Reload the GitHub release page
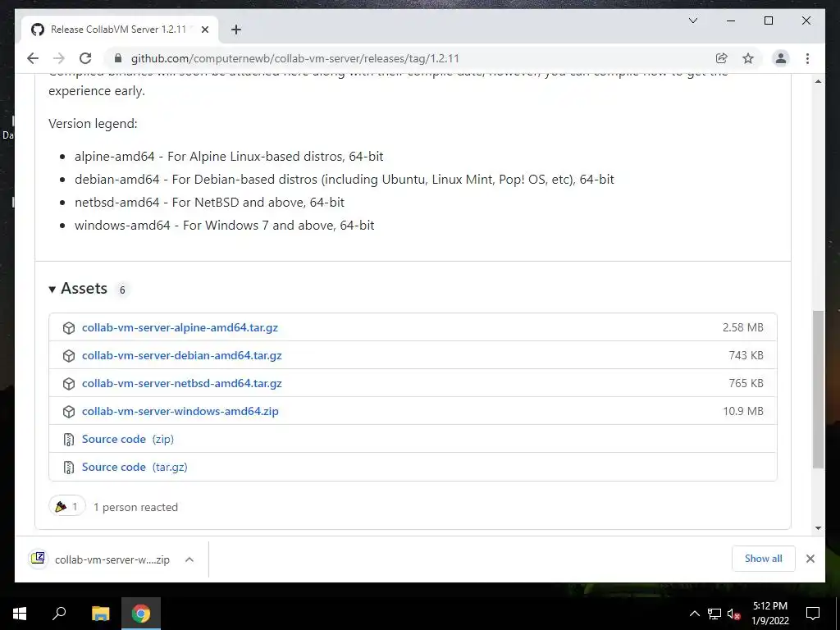This screenshot has width=840, height=630. click(x=85, y=58)
